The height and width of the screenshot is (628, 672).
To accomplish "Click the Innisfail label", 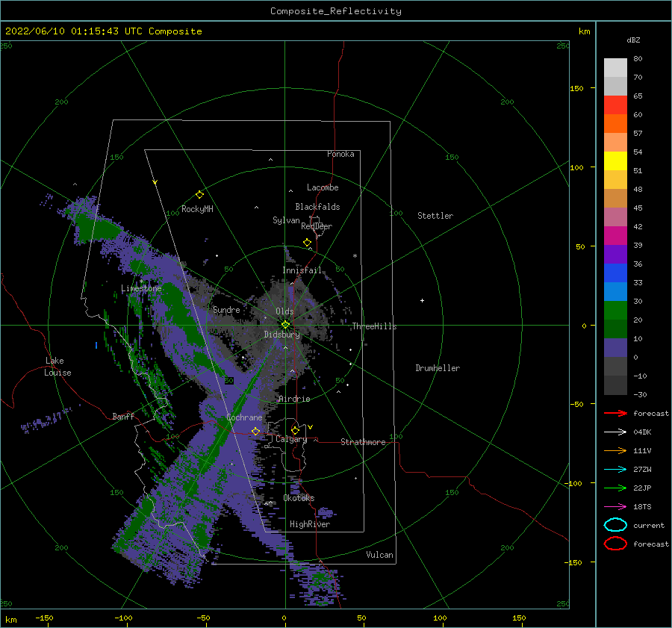I will click(x=302, y=270).
